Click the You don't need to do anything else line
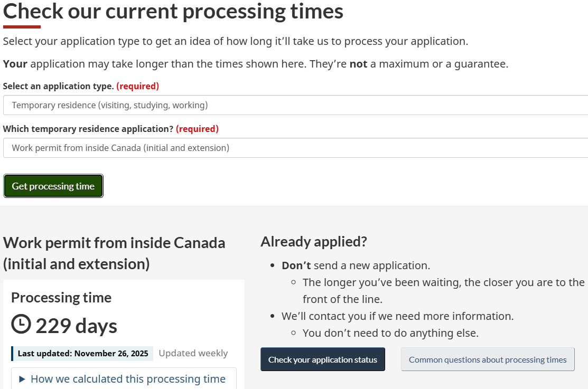 (x=390, y=333)
